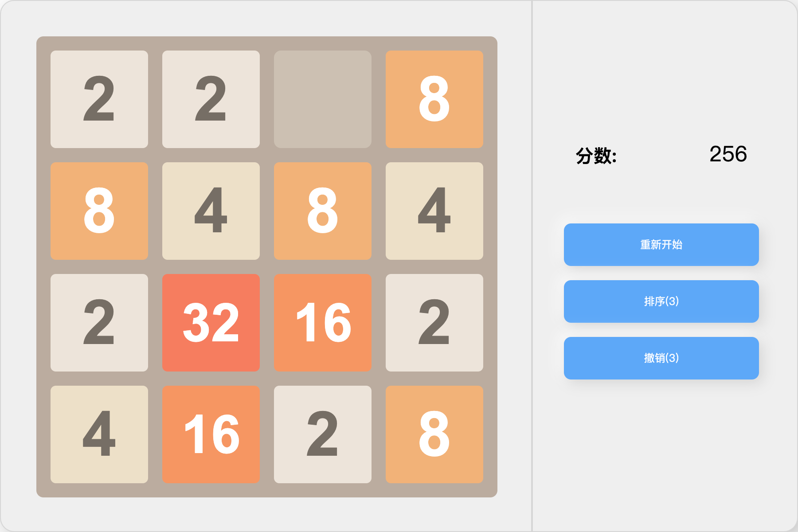Click the empty cell in the top row

point(323,99)
